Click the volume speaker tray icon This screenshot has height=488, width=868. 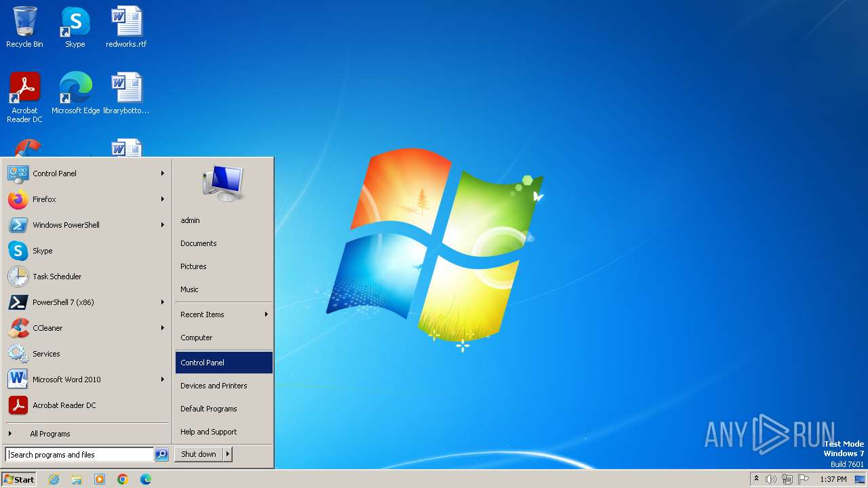coord(771,479)
